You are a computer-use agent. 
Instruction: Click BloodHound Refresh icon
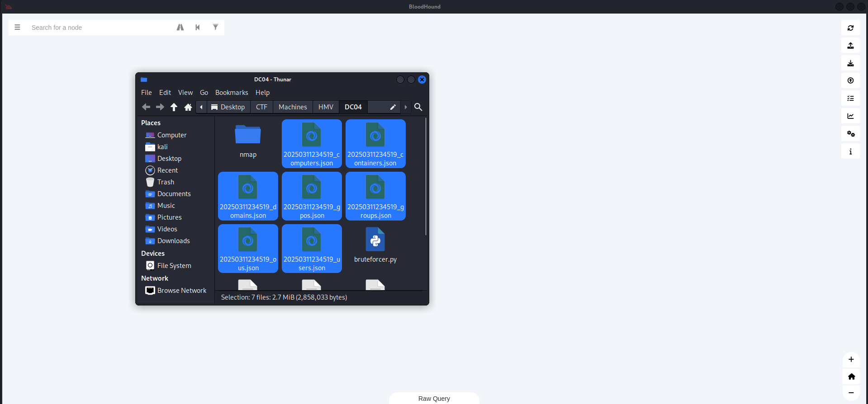tap(850, 28)
